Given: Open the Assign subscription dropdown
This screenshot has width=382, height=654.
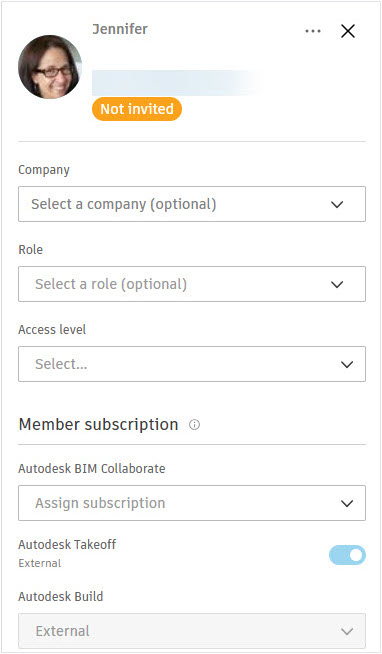Looking at the screenshot, I should [192, 503].
